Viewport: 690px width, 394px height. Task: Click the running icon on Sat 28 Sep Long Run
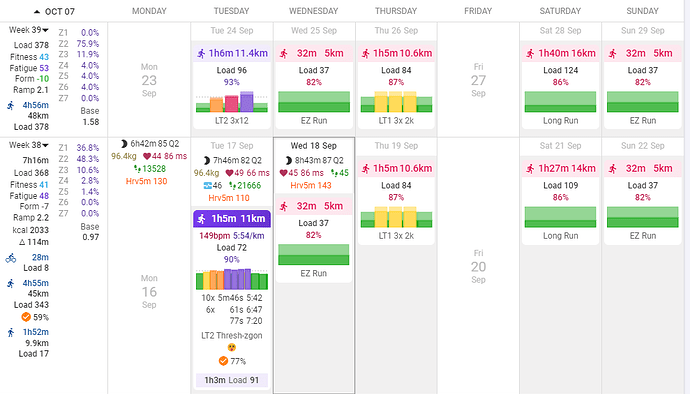pyautogui.click(x=530, y=54)
